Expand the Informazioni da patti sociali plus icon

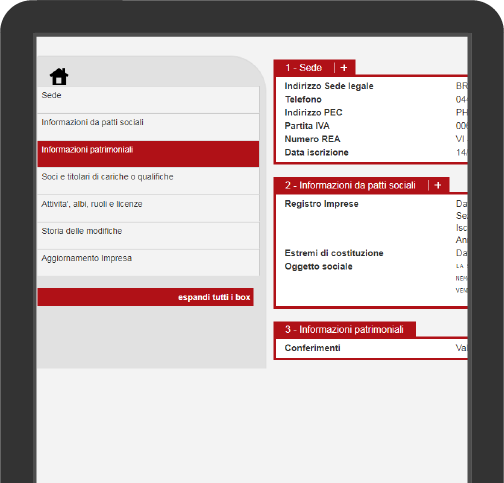(438, 185)
